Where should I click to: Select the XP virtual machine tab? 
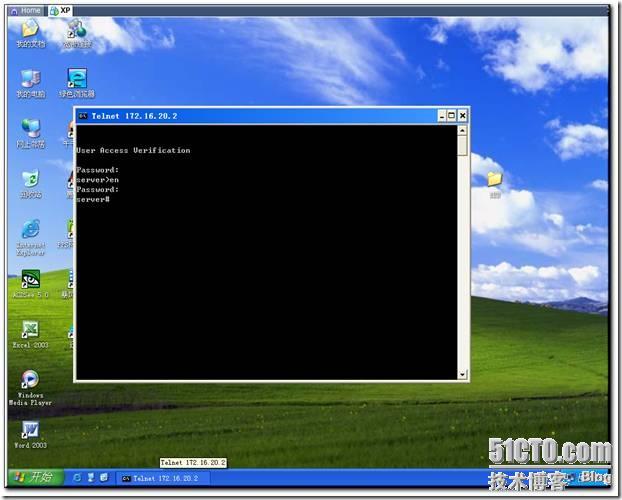[x=60, y=11]
